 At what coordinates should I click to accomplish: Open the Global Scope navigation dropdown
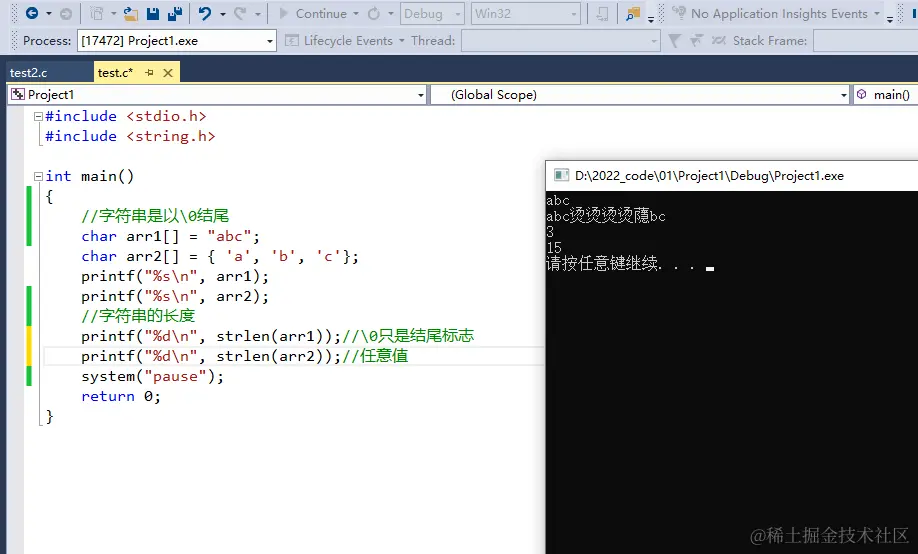[640, 95]
